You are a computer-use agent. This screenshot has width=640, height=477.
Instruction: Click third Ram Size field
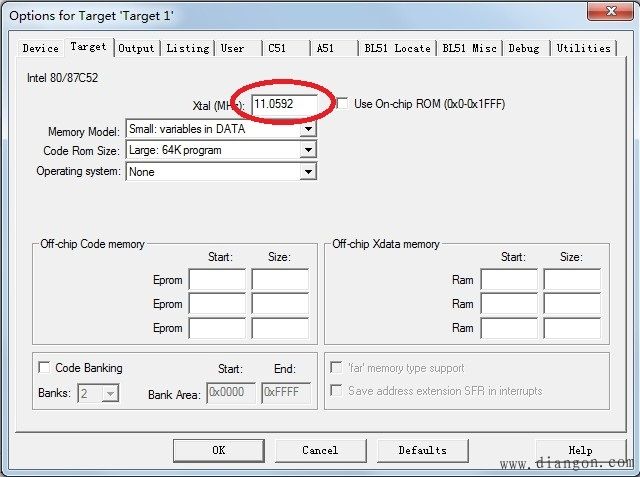pos(572,328)
